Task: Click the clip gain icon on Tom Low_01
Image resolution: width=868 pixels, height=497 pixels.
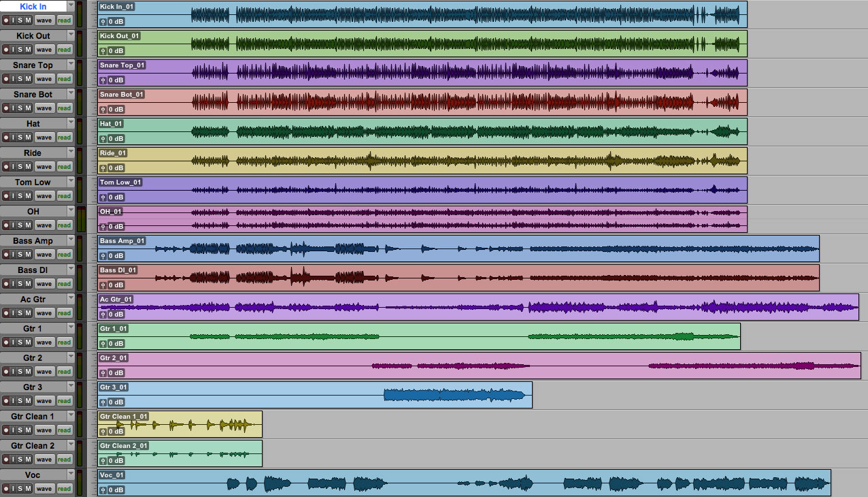Action: 104,197
